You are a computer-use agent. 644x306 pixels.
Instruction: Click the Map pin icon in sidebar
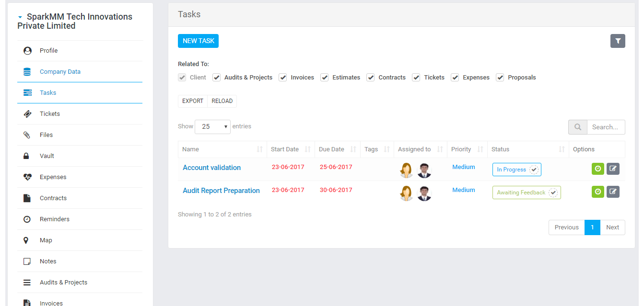[x=27, y=240]
